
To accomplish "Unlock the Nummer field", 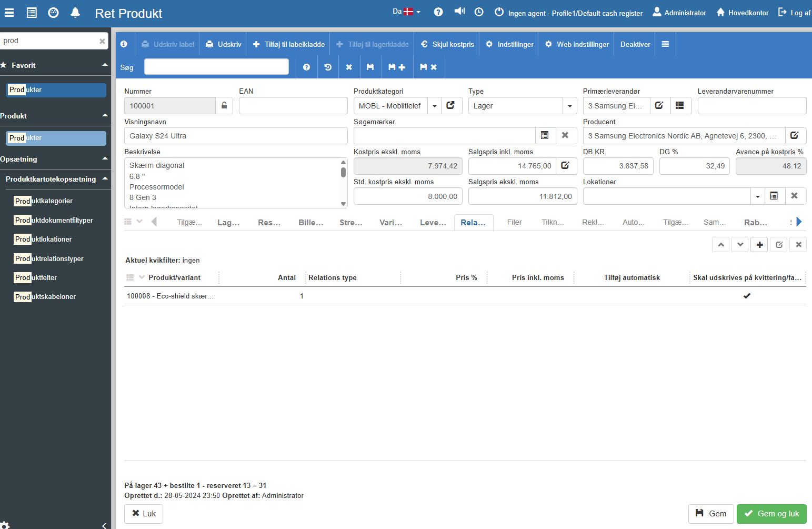I will pyautogui.click(x=224, y=106).
